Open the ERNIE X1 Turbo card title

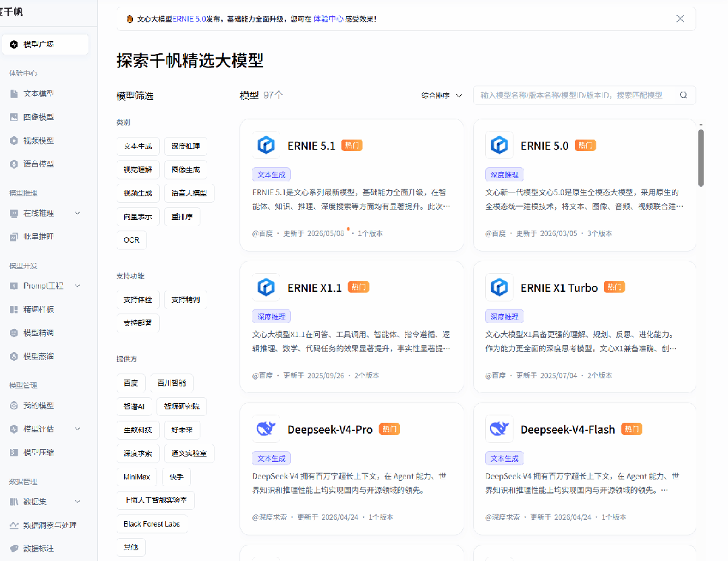point(559,288)
